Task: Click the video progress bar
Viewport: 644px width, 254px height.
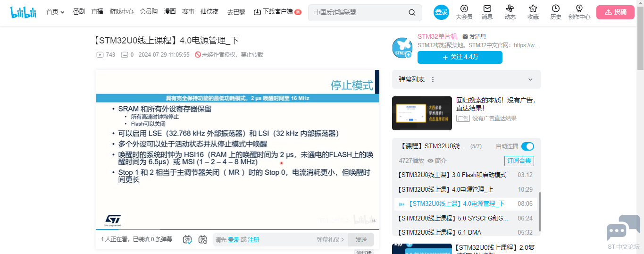Action: [x=237, y=229]
